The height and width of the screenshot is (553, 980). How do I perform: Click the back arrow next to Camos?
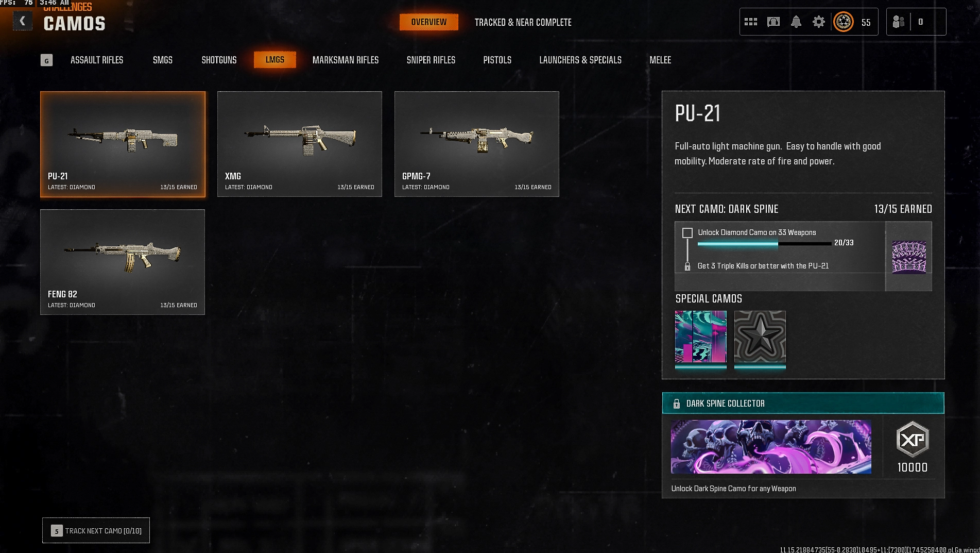[x=22, y=21]
